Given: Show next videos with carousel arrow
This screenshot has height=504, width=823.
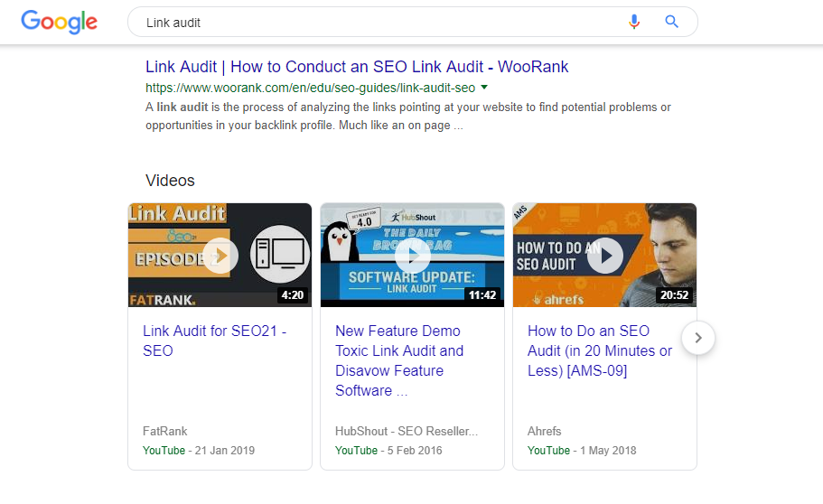Looking at the screenshot, I should point(698,338).
